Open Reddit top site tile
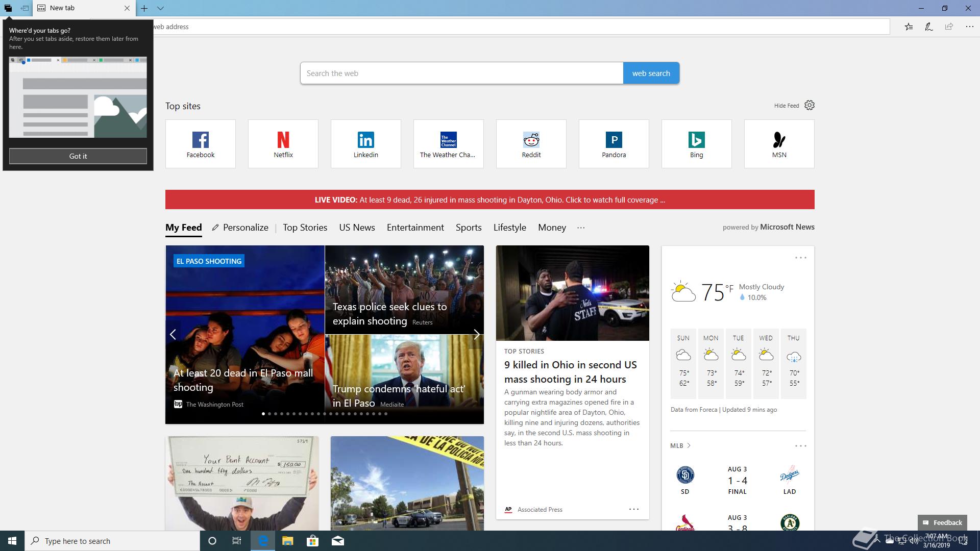This screenshot has height=551, width=980. point(531,144)
